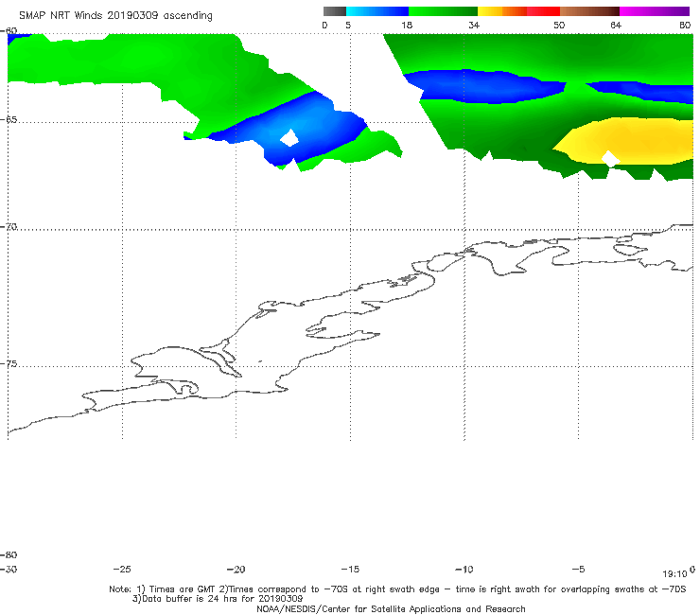Click the "NOAA/NESDIS/Center for Satellite Applications and Research" credit

[x=391, y=608]
